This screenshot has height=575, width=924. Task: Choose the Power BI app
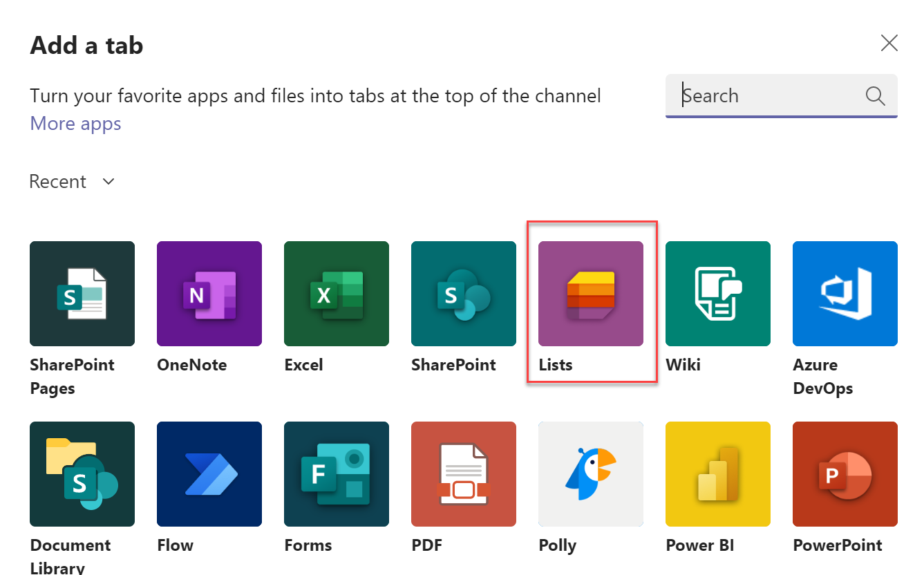click(x=718, y=474)
